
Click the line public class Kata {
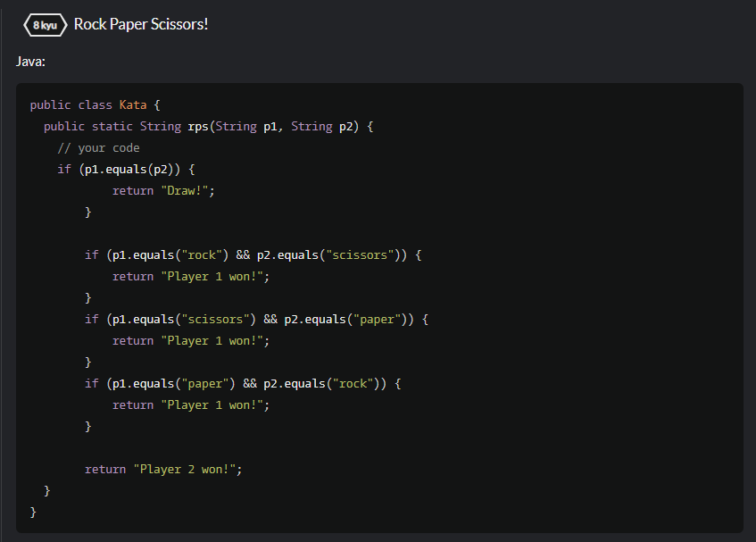95,105
